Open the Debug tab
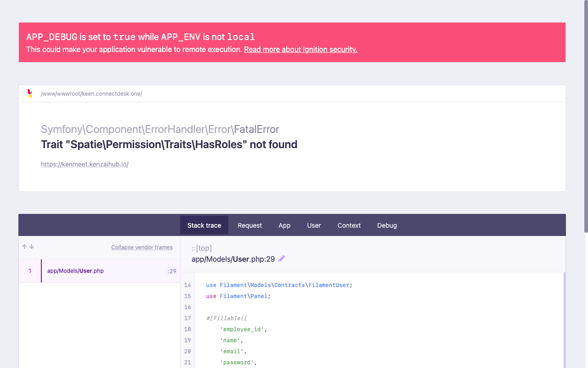Viewport: 588px width, 368px height. (387, 225)
